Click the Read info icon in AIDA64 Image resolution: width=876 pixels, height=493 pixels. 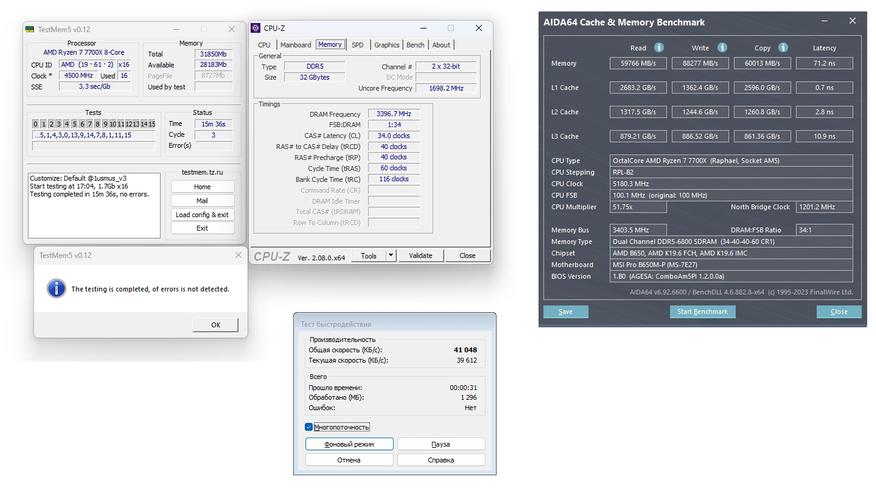(x=659, y=47)
